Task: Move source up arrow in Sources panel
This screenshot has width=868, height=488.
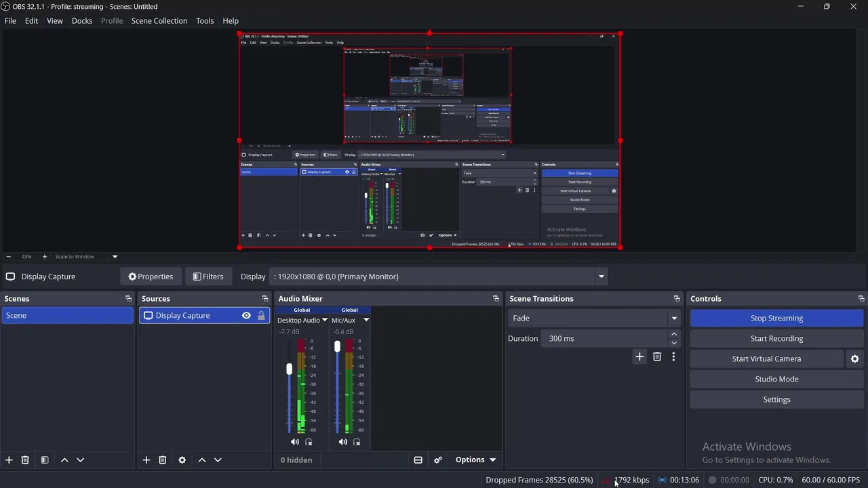Action: 202,460
